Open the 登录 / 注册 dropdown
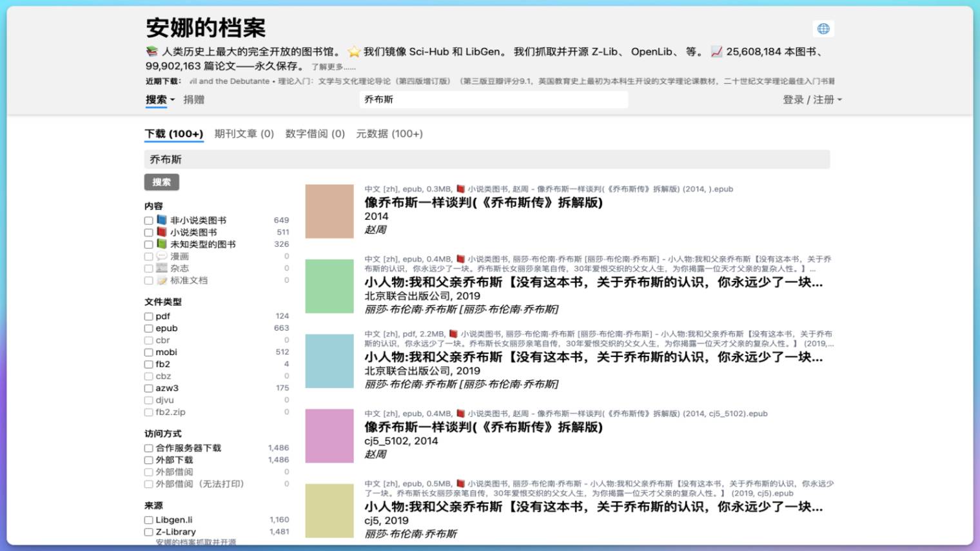This screenshot has width=980, height=551. (x=812, y=100)
